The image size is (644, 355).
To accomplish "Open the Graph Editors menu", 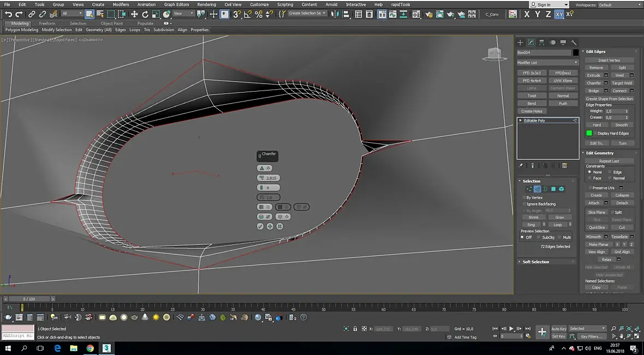I will click(176, 4).
